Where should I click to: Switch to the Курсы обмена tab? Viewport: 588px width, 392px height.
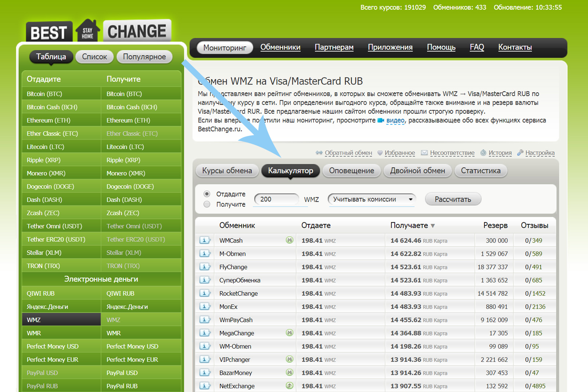(x=227, y=170)
